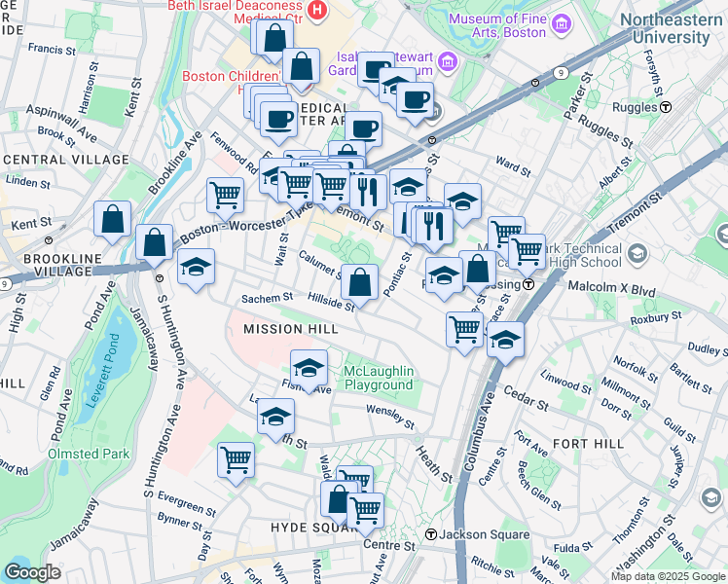Click the Madison Park Technical High School icon
This screenshot has height=584, width=728.
point(637,253)
